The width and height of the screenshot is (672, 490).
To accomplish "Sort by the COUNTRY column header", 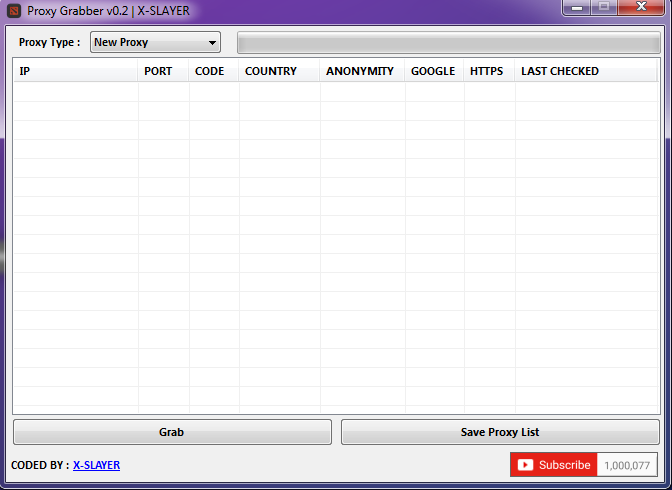I will coord(279,71).
